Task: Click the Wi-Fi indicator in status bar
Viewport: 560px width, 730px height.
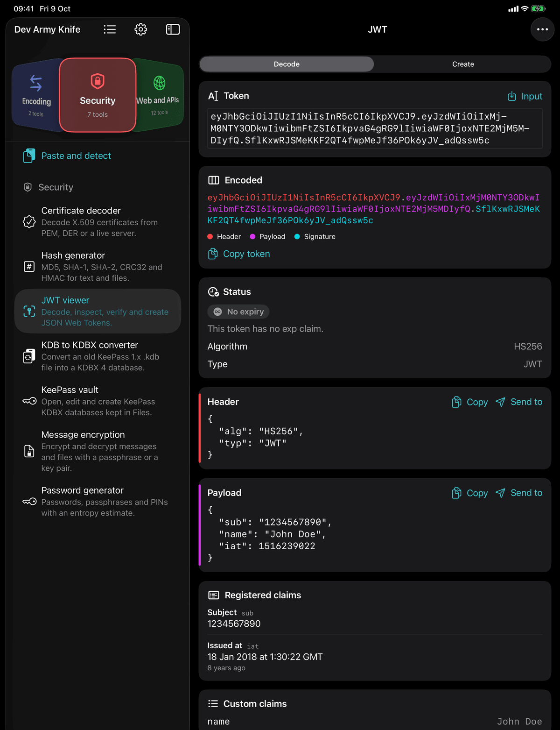Action: pos(525,9)
